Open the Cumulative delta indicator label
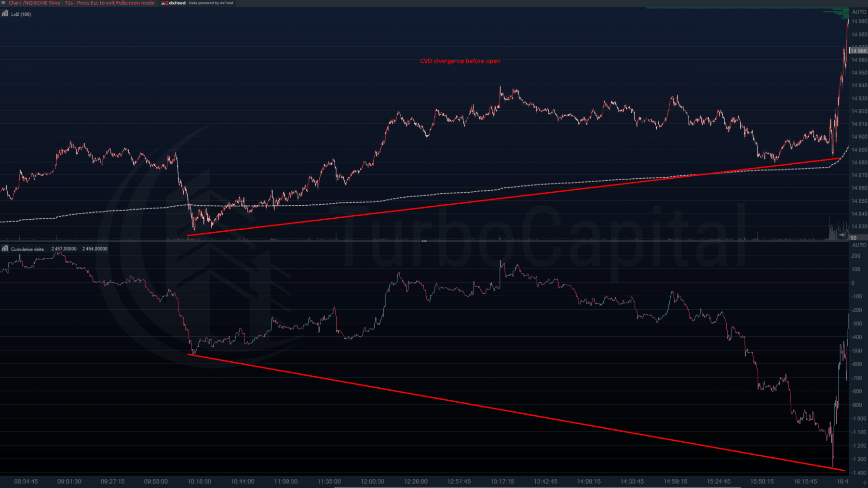The image size is (868, 488). (x=27, y=249)
